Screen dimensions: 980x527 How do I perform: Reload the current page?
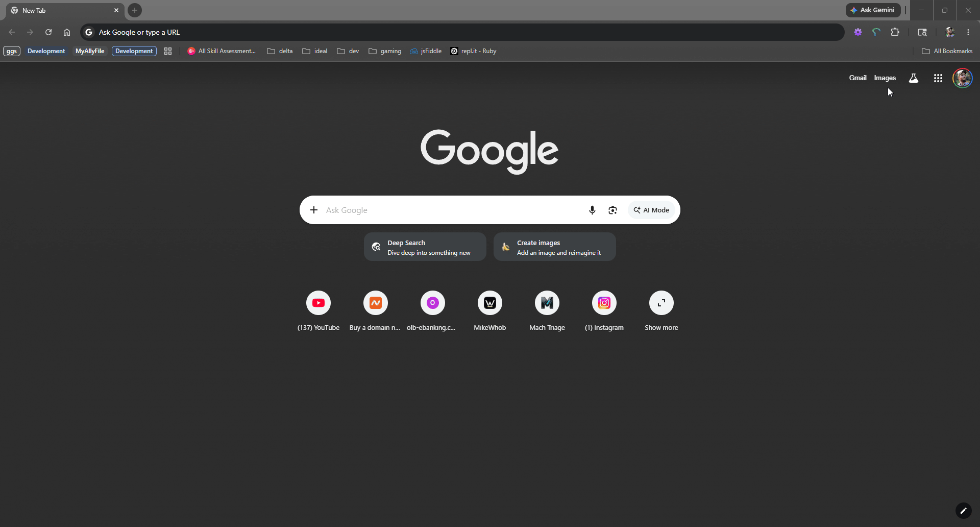click(x=48, y=32)
